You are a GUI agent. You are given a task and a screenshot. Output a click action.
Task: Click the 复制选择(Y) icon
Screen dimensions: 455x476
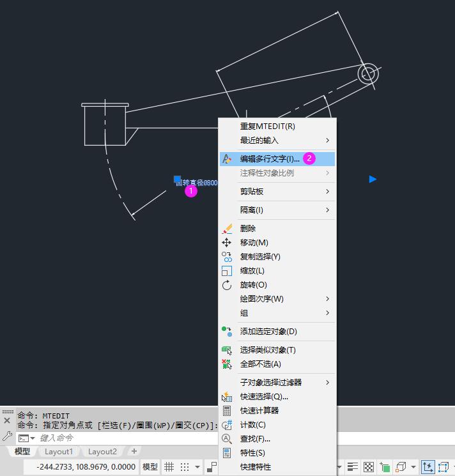[x=227, y=257]
